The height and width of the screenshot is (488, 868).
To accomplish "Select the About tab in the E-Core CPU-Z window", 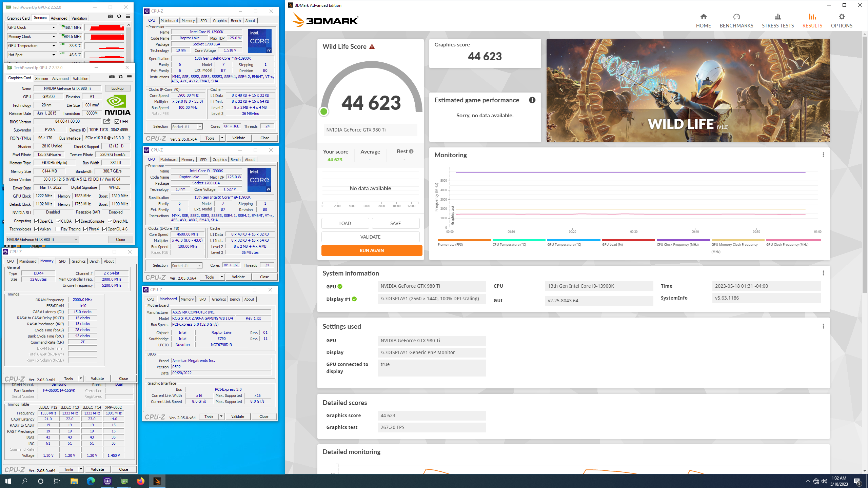I will [x=250, y=160].
